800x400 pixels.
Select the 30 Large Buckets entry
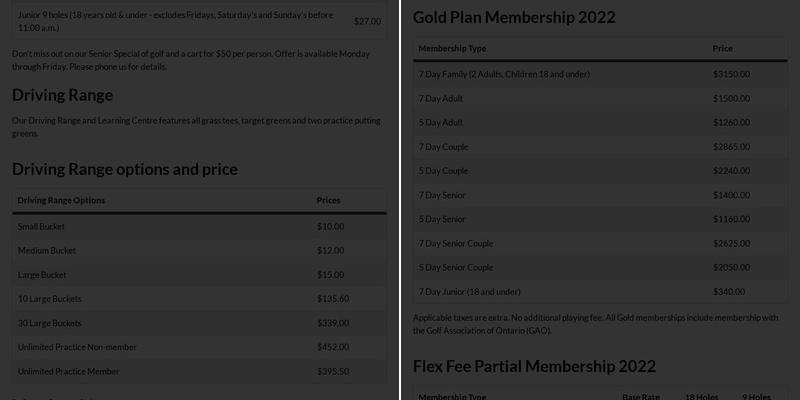[48, 323]
